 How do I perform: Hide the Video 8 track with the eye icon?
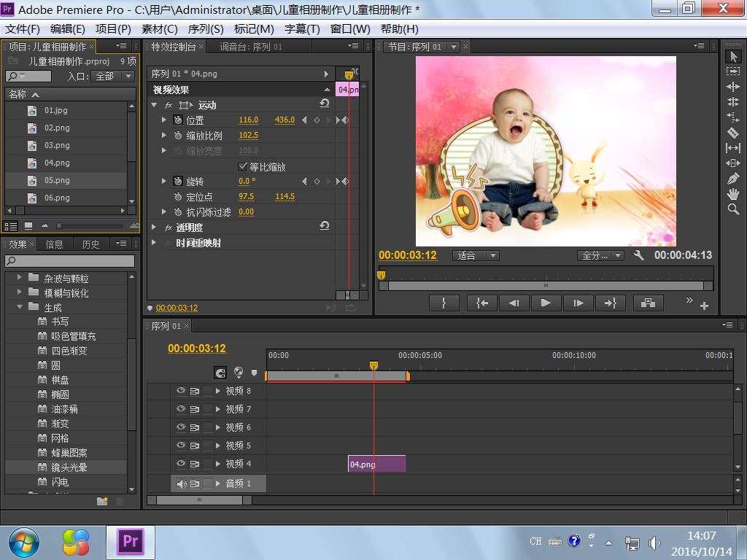181,391
